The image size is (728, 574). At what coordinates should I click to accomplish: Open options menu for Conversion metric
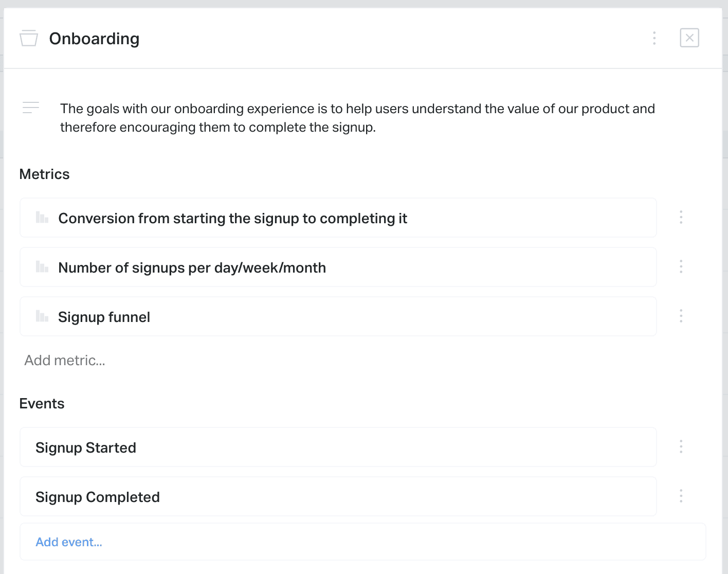tap(681, 217)
